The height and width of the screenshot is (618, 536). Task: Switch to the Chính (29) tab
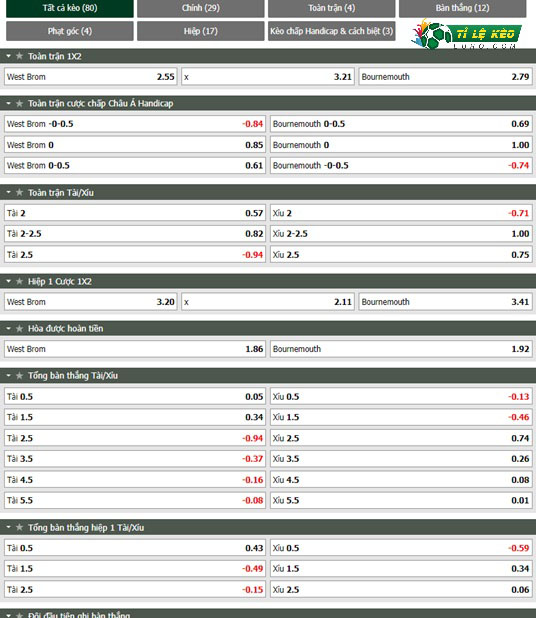point(201,8)
